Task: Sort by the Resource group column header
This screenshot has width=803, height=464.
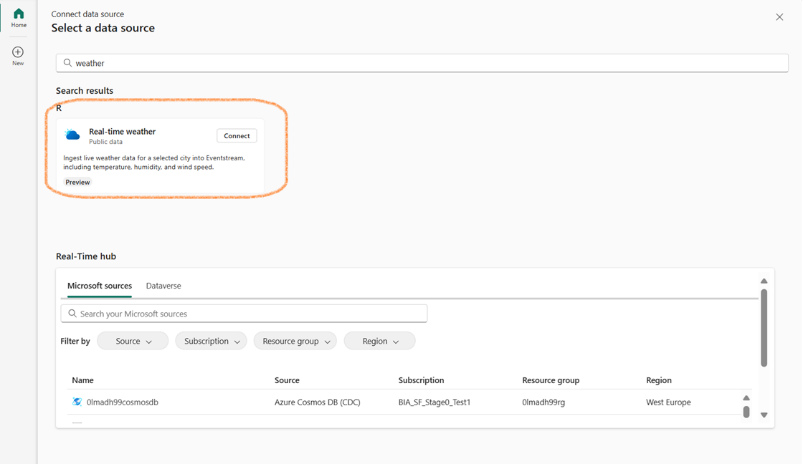Action: (x=551, y=380)
